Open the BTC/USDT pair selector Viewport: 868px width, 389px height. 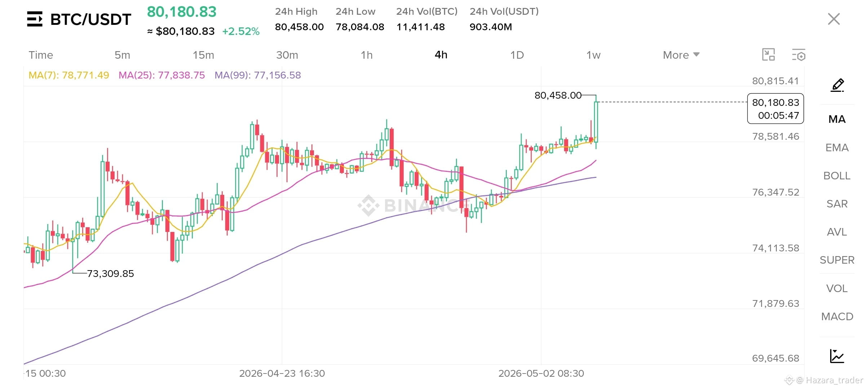click(90, 19)
